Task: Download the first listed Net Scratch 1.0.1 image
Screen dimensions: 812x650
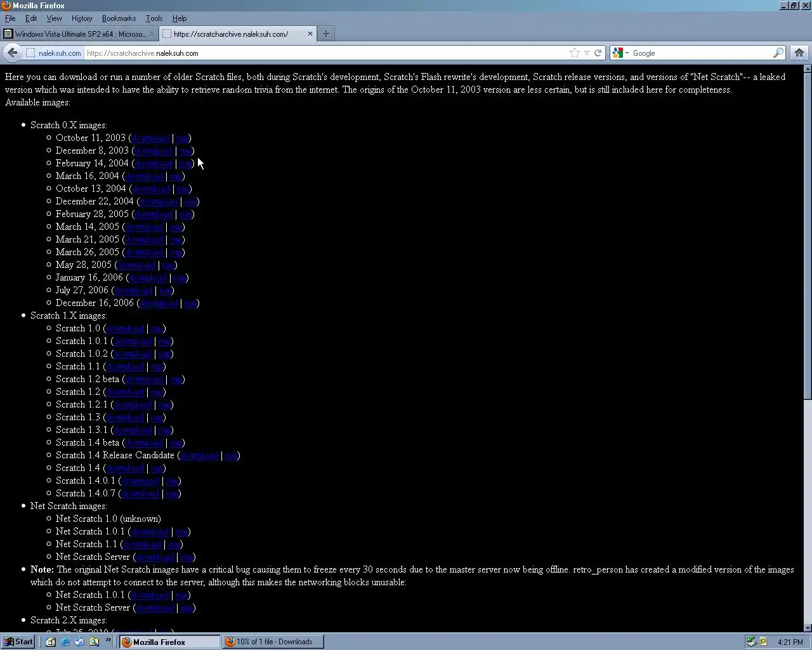Action: [x=150, y=531]
